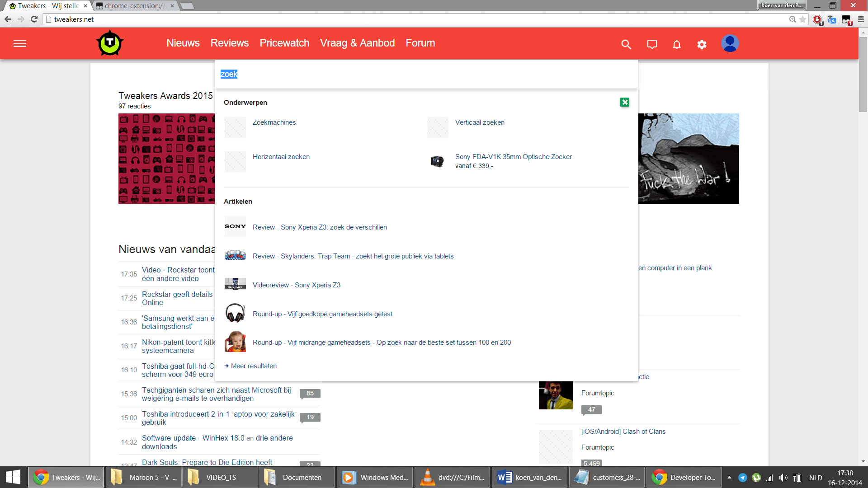868x488 pixels.
Task: Open the hamburger menu icon
Action: point(20,44)
